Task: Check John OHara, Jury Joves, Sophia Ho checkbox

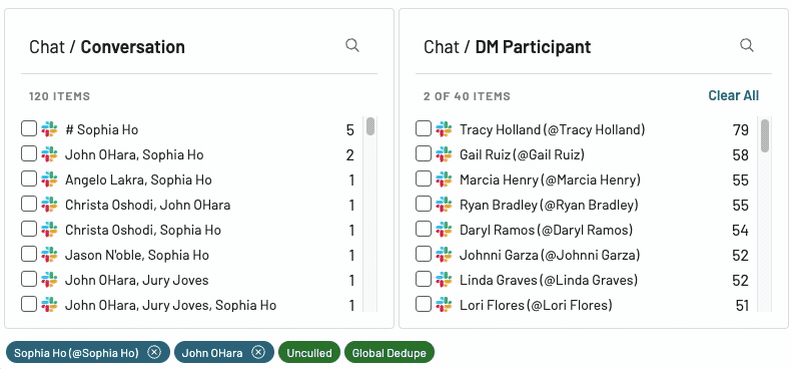Action: [29, 304]
